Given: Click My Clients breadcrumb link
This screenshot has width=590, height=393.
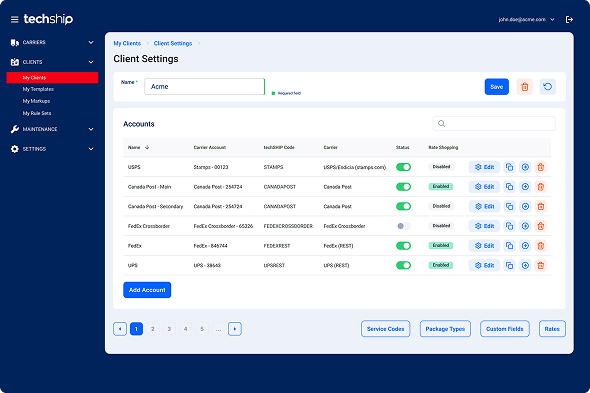Looking at the screenshot, I should (127, 44).
